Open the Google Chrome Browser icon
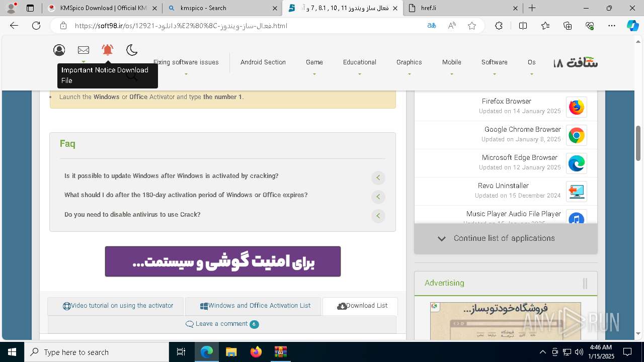The image size is (644, 362). [577, 135]
